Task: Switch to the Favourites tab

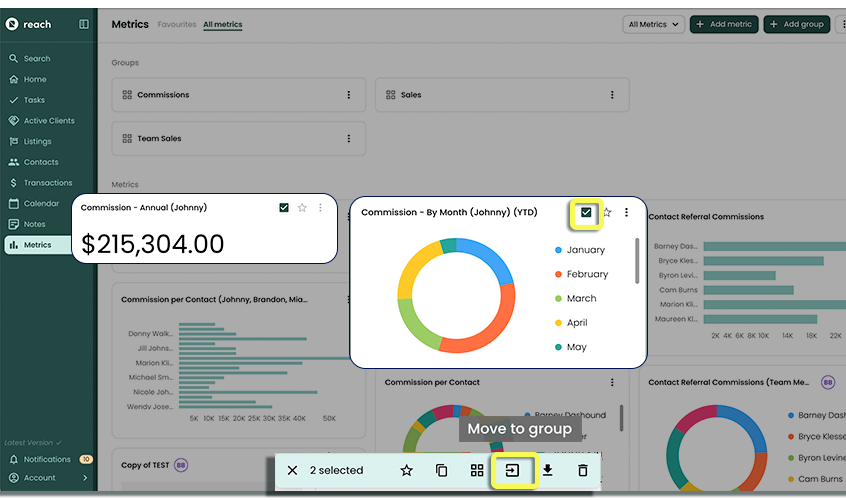Action: (177, 24)
